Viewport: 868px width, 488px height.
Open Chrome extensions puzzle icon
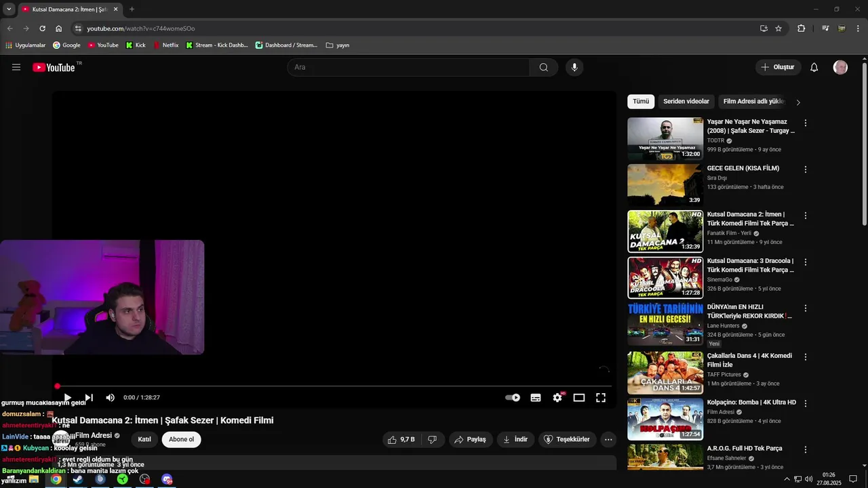tap(802, 28)
